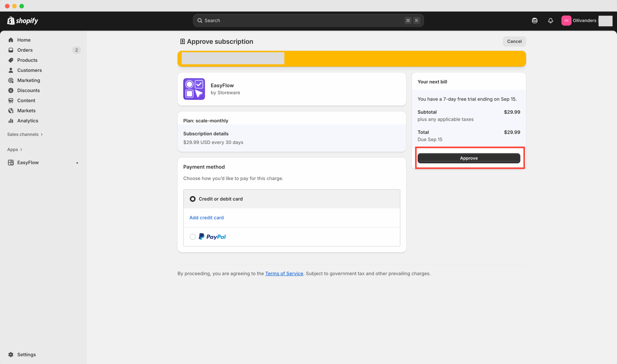Image resolution: width=617 pixels, height=364 pixels.
Task: Click 'Your next bill' heading
Action: click(432, 82)
